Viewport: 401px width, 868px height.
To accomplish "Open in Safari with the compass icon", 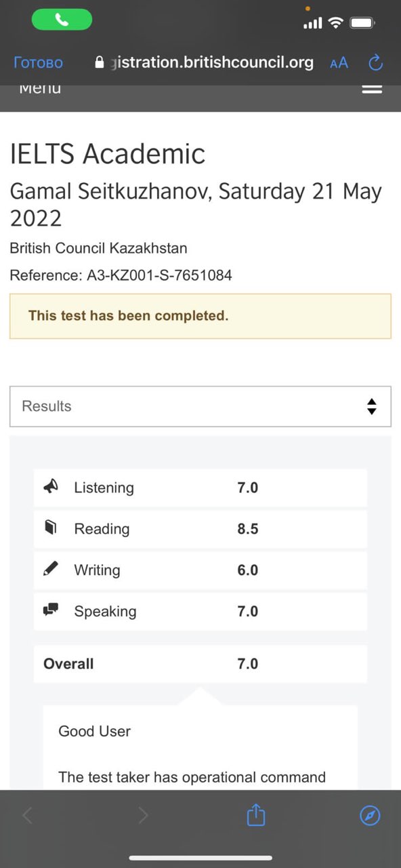I will click(370, 816).
